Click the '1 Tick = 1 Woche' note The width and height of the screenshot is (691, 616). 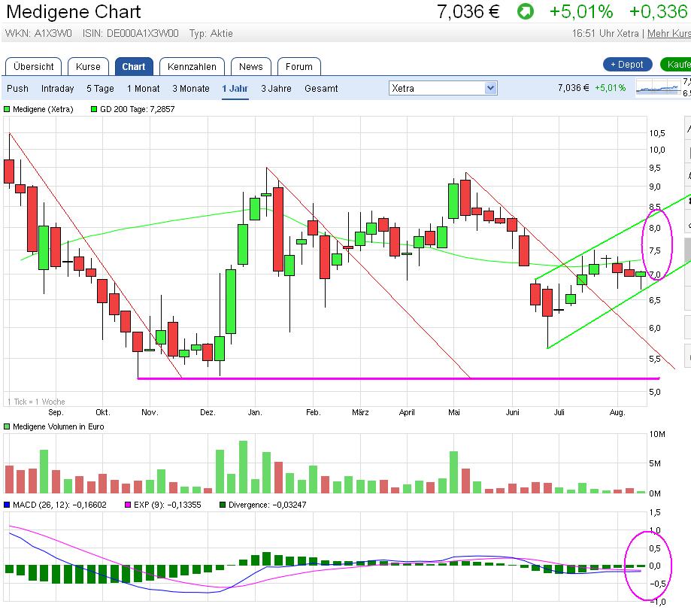[x=36, y=402]
